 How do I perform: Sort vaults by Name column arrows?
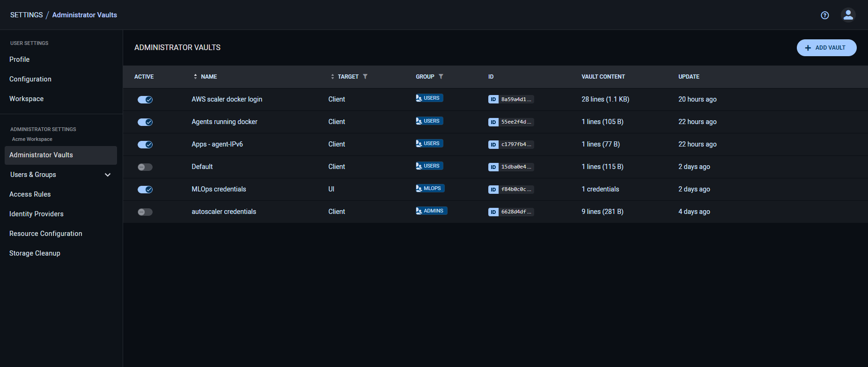tap(195, 76)
